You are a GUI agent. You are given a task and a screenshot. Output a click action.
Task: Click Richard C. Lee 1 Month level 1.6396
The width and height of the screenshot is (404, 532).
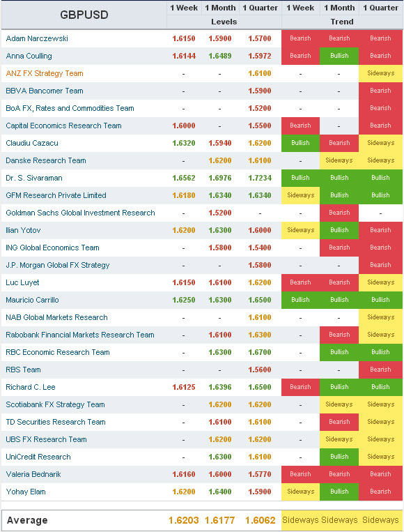[x=220, y=387]
